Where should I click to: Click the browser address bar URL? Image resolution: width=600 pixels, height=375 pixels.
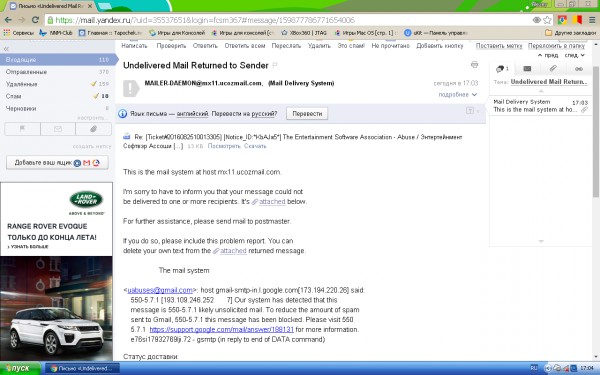click(x=287, y=20)
